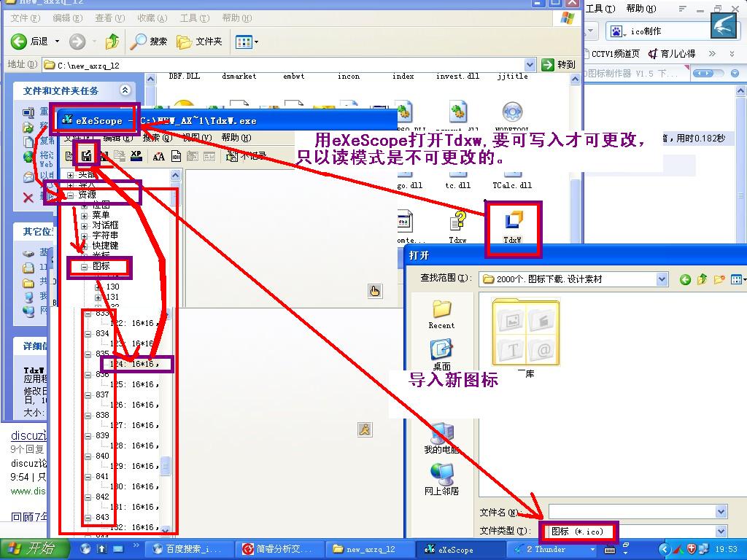Go to Recent in Open dialog places bar
747x560 pixels.
pos(441,315)
